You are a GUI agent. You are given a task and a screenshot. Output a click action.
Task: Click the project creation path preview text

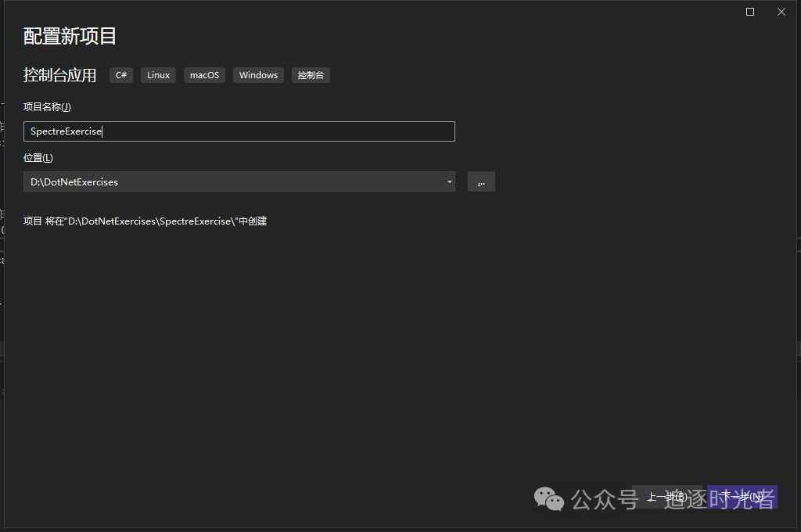pos(145,221)
